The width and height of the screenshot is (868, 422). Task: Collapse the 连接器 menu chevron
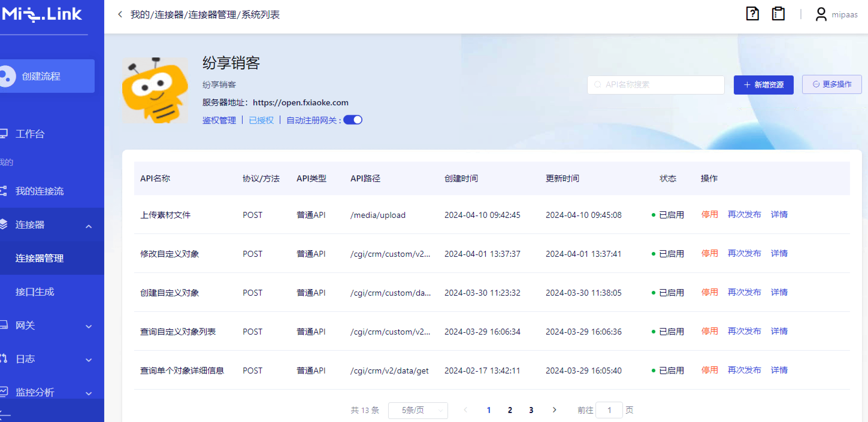[89, 226]
